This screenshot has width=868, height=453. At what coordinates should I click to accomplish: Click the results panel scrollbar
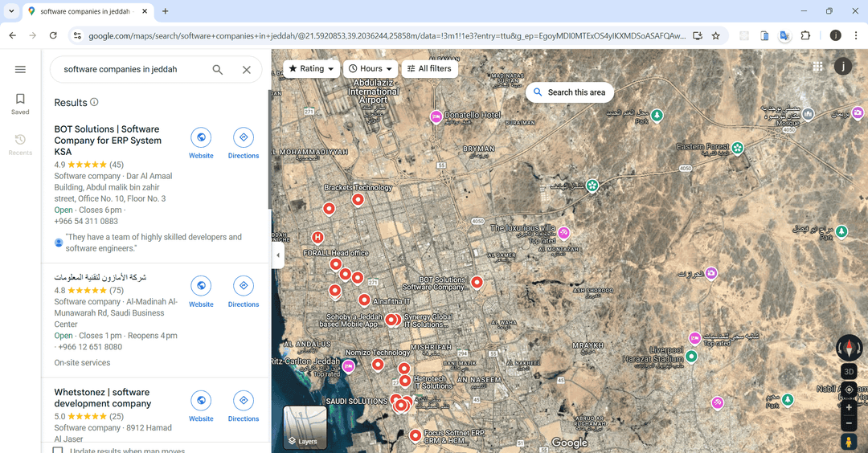click(x=269, y=149)
